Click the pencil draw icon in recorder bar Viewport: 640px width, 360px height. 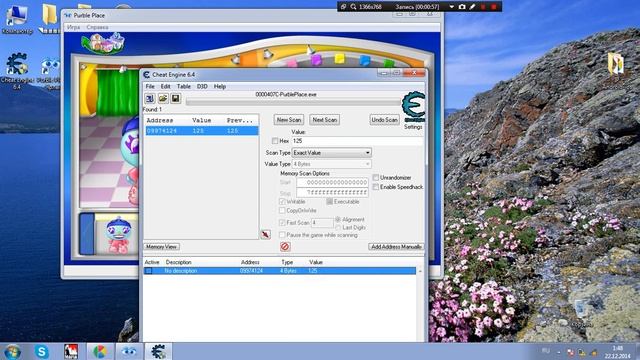(472, 7)
